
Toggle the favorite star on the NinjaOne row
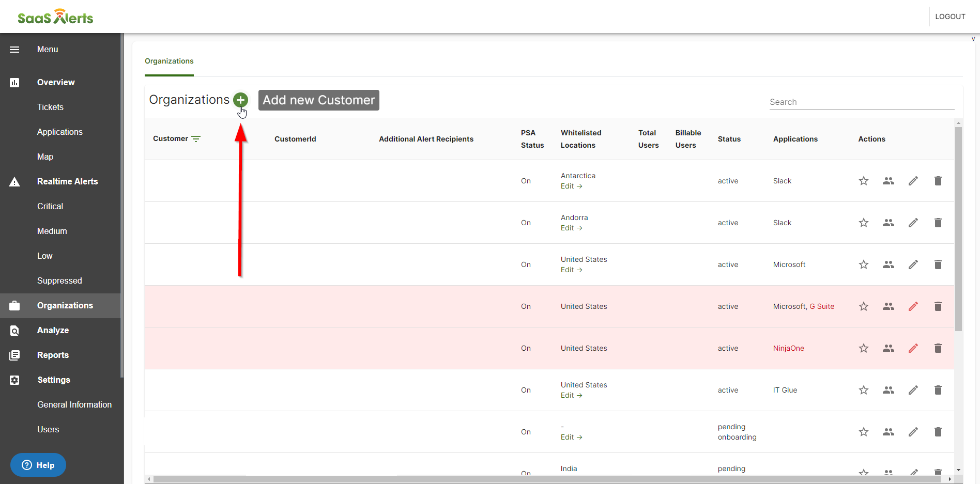click(863, 348)
